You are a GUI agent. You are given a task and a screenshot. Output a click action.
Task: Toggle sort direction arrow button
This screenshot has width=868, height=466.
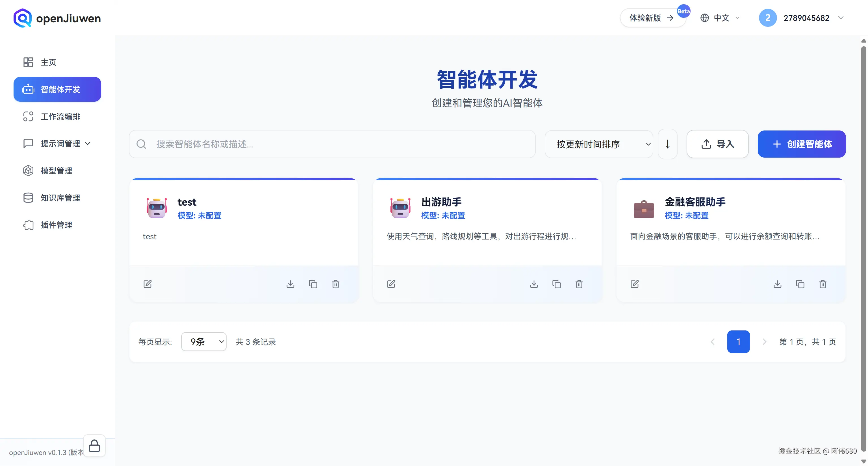(x=667, y=144)
